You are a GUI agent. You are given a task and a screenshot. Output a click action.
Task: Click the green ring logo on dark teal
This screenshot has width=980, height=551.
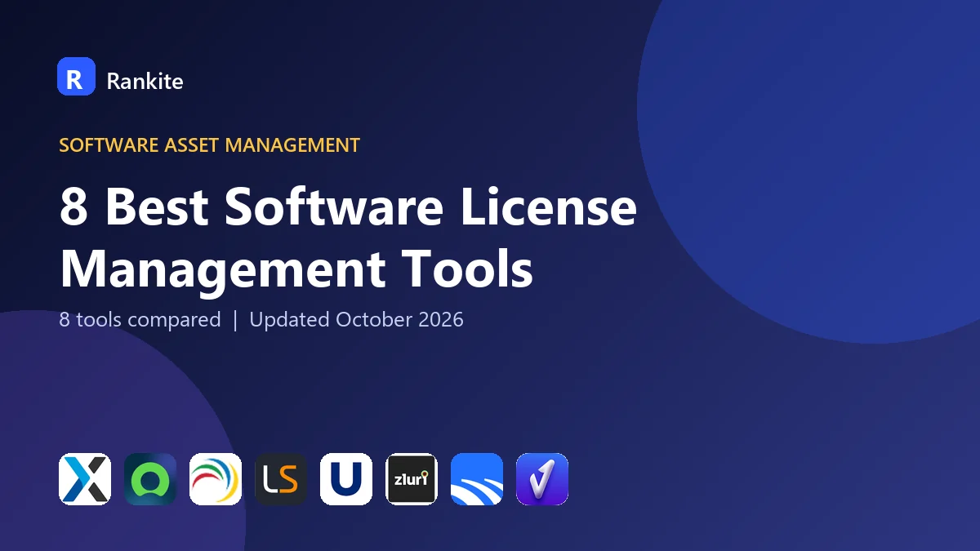[150, 479]
